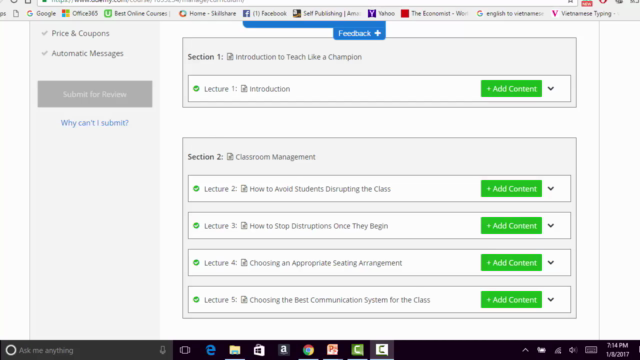
Task: Open active Camtasia recorder taskbar icon
Action: coord(382,350)
